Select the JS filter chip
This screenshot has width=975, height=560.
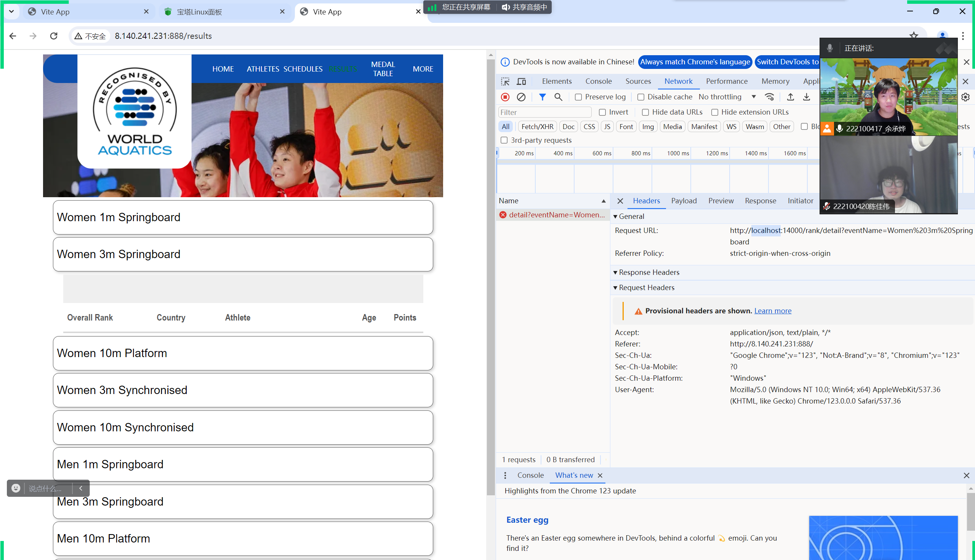pos(607,126)
